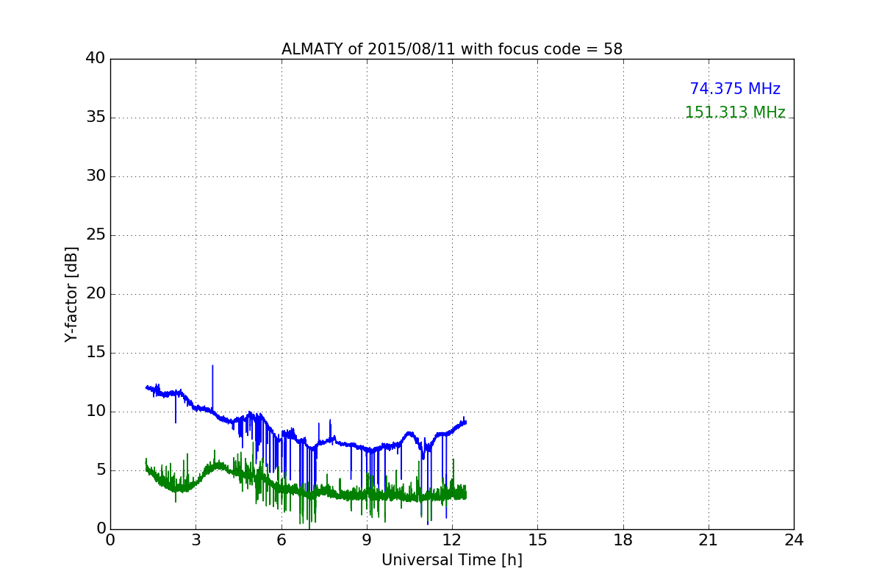Click the Universal Time [h] axis label
Screen dimensions: 882x588
[x=452, y=560]
